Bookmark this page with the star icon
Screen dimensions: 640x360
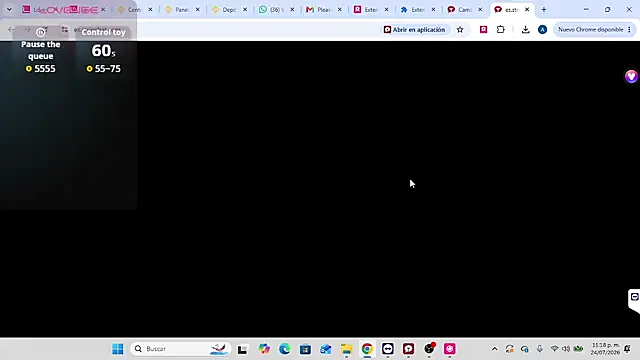[460, 29]
